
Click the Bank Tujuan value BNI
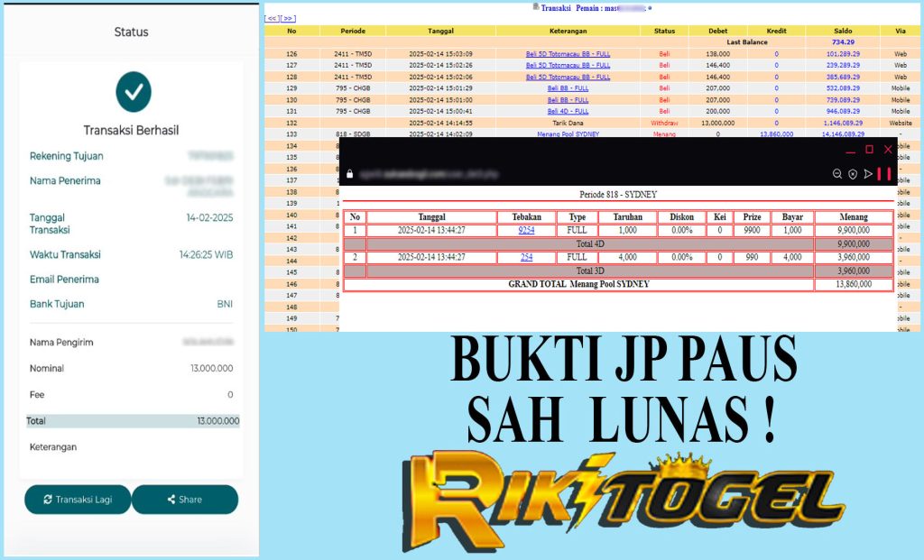pos(225,304)
